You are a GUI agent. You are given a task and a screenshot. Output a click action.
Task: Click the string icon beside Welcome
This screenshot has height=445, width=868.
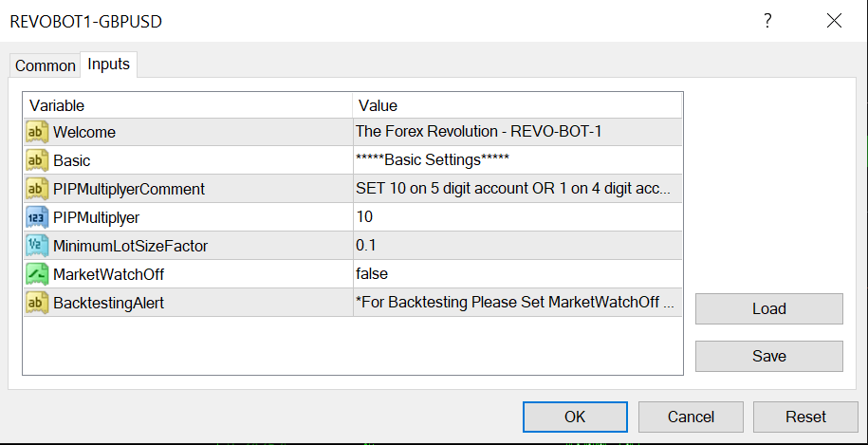coord(37,132)
